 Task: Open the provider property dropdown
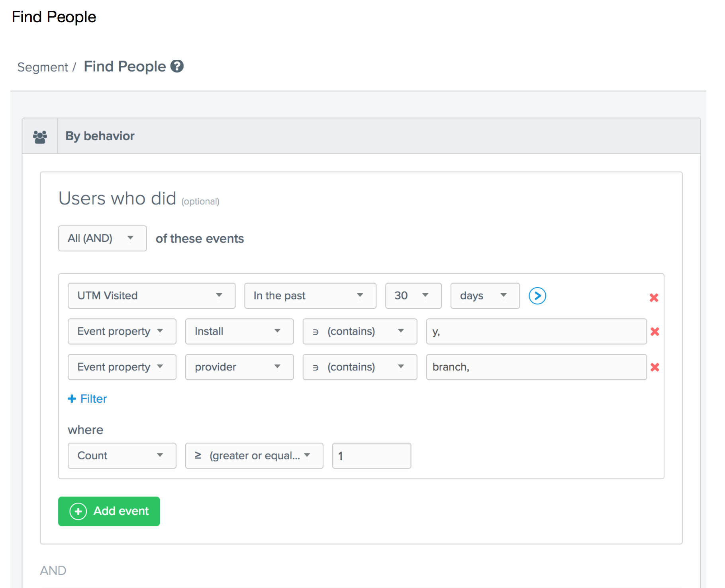coord(239,367)
